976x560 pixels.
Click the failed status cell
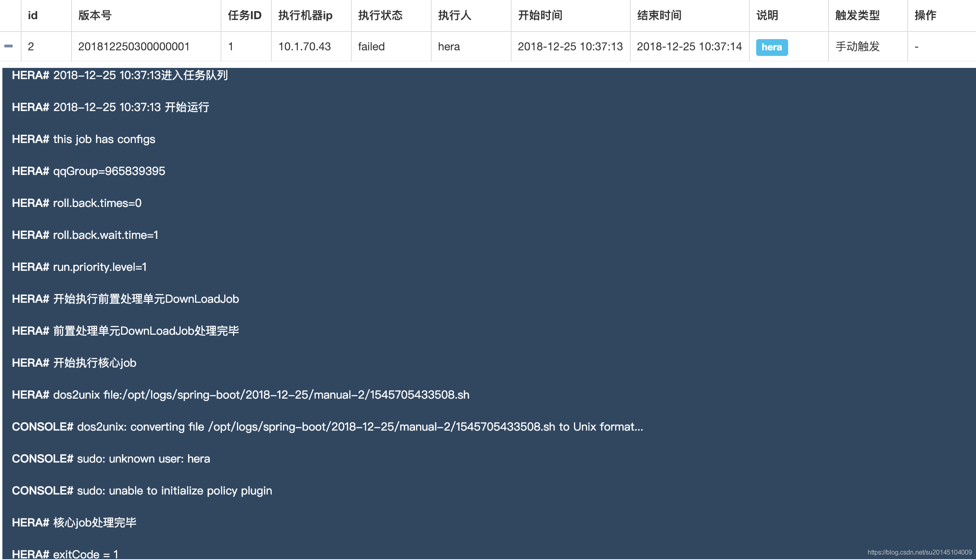[371, 46]
